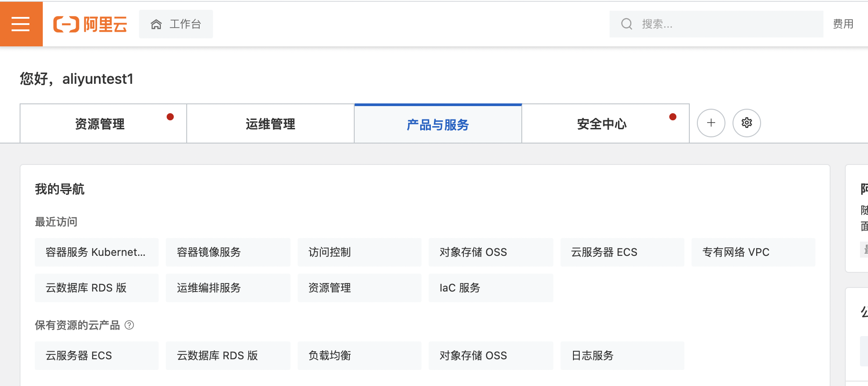Click the Alibaba Cloud logo
Screen dimensions: 868x386
tap(90, 24)
